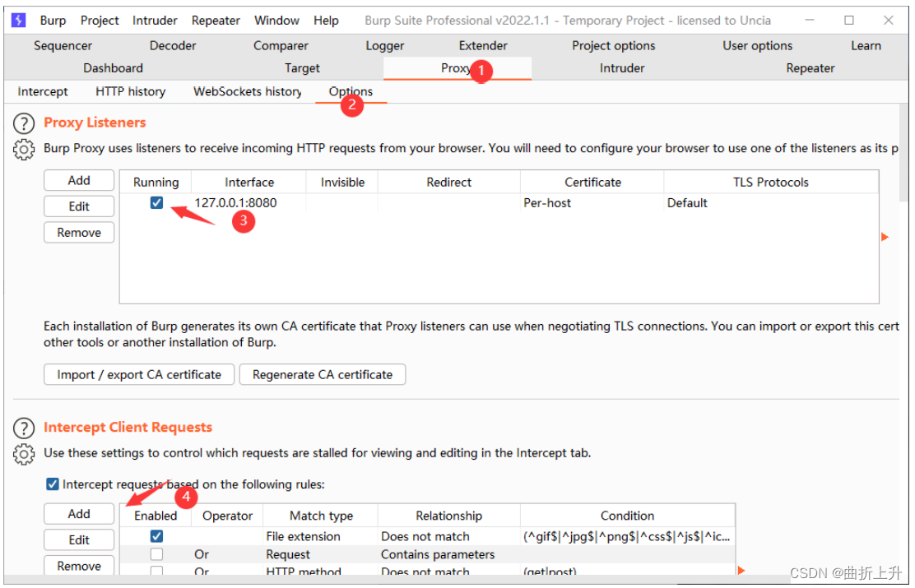Expand orange arrow beside intercept rules table
Screen dimensions: 915x588
[x=741, y=571]
